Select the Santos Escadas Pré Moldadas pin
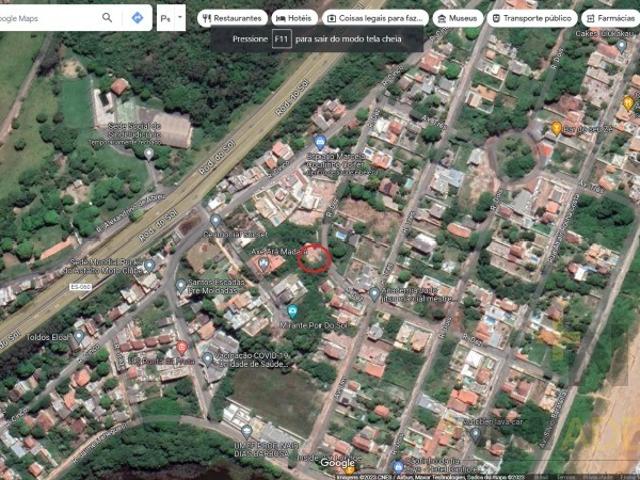The width and height of the screenshot is (640, 480). pos(181,285)
